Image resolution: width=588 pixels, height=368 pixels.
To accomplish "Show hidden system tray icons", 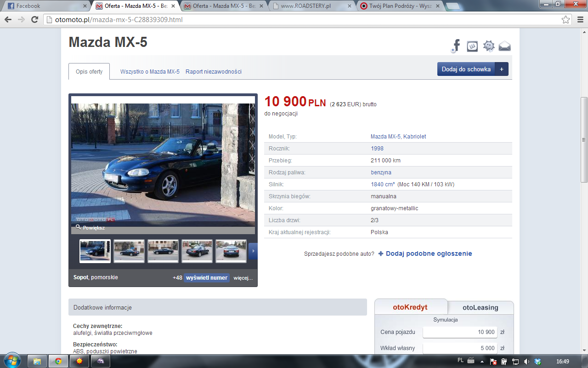I will [483, 361].
